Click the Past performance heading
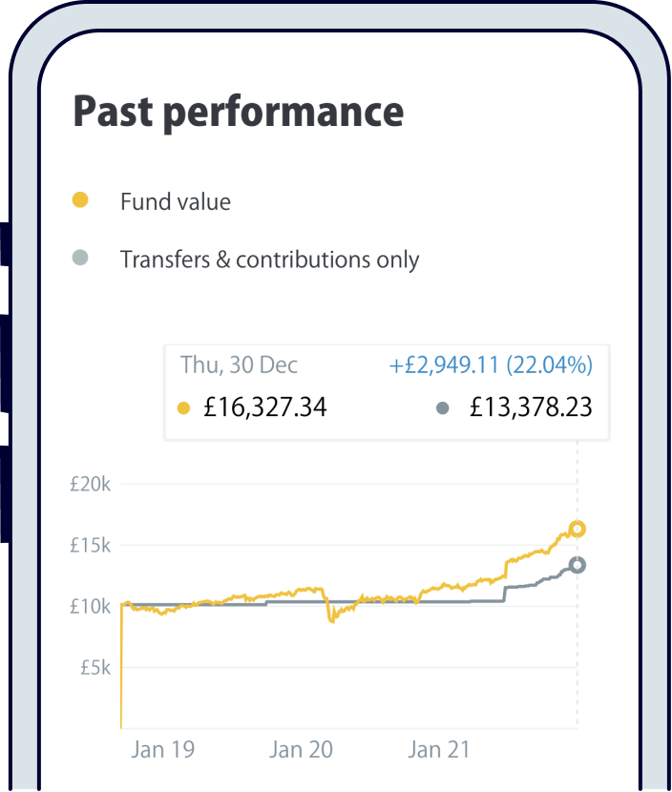This screenshot has width=672, height=792. pos(239,112)
